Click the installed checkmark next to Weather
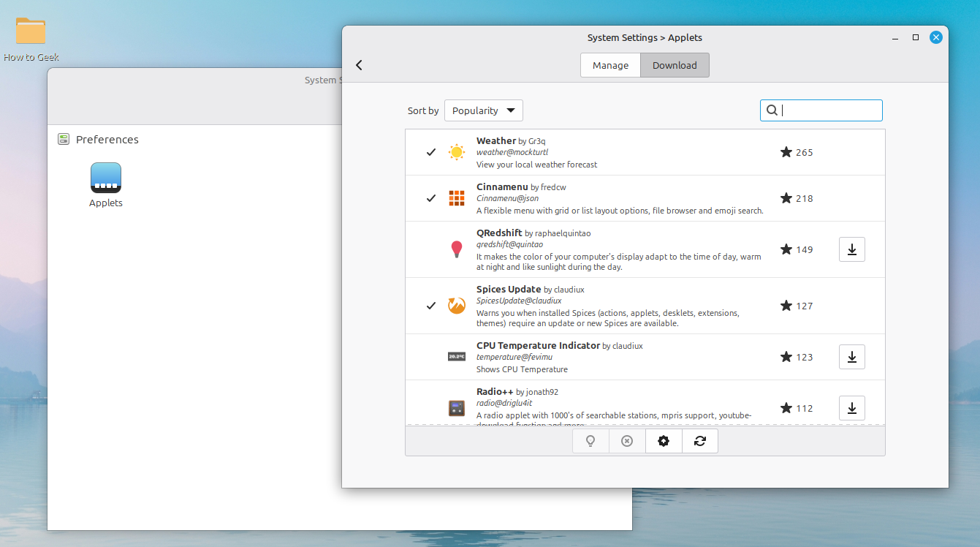 coord(431,152)
